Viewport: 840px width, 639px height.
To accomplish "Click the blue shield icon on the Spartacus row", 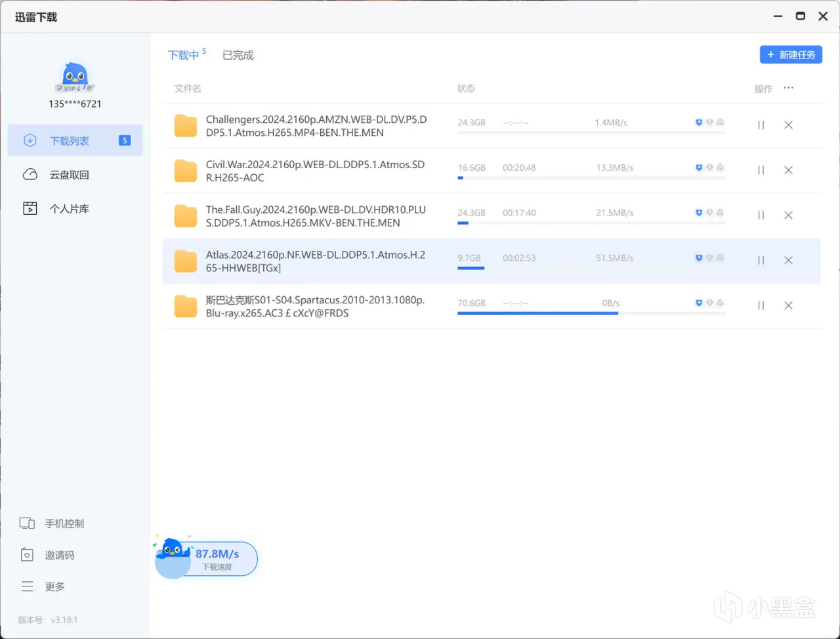I will point(699,303).
